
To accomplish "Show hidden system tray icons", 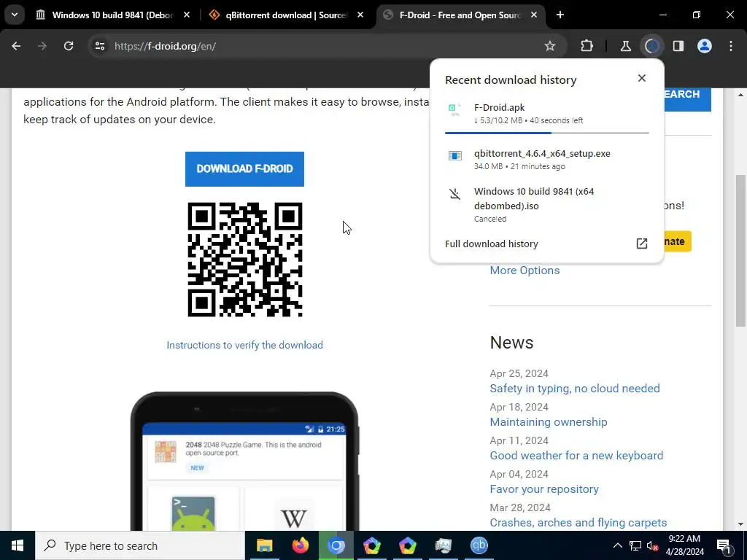I will [617, 545].
